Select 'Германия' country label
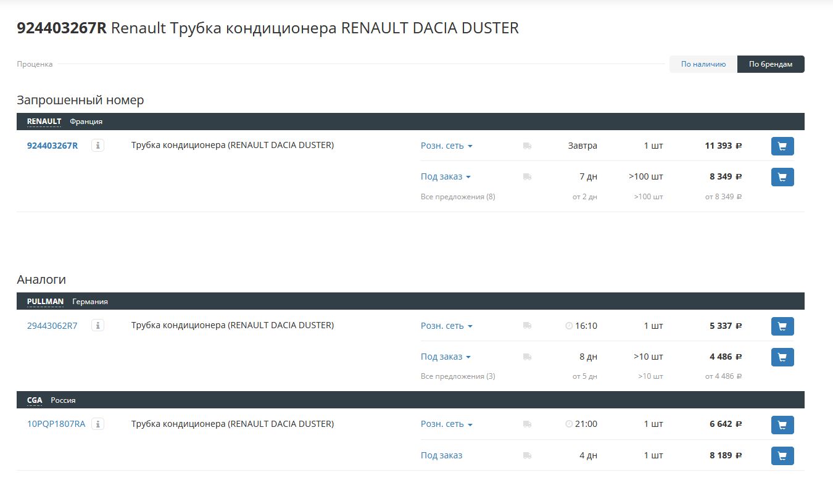This screenshot has width=833, height=504. (90, 302)
